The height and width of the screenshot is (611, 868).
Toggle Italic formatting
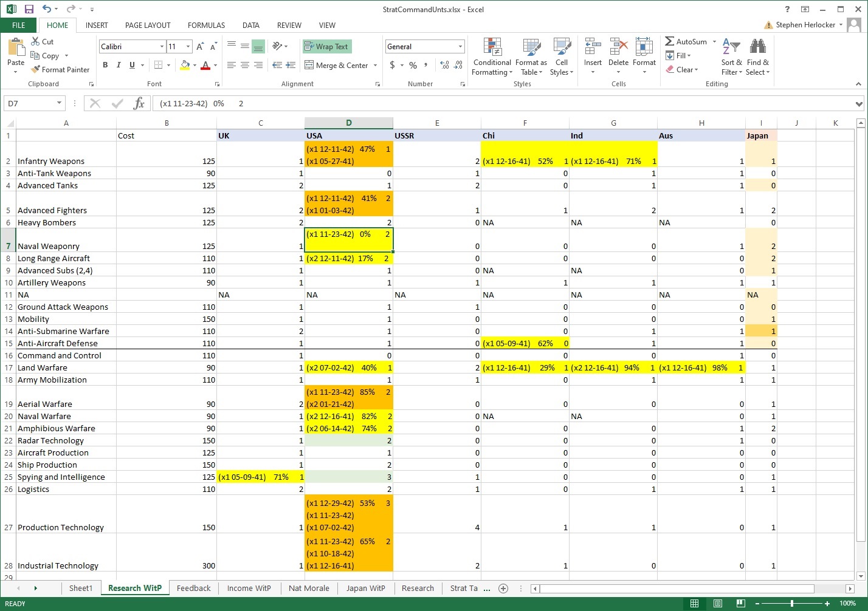[x=119, y=65]
